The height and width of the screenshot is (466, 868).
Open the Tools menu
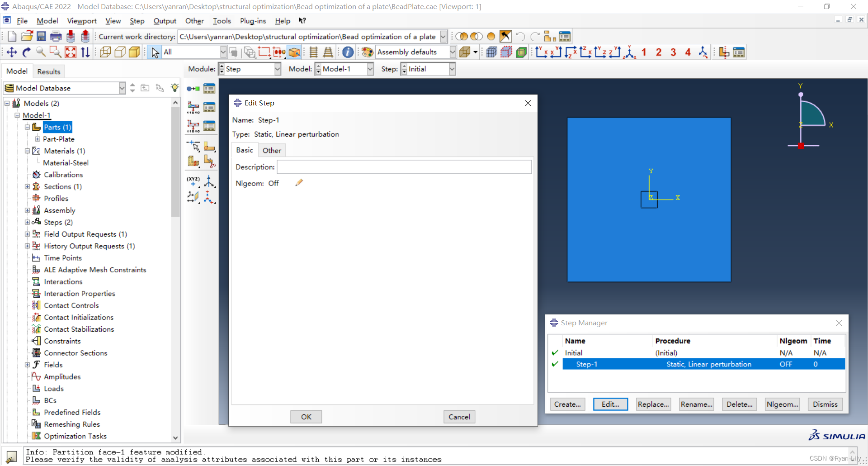click(222, 21)
